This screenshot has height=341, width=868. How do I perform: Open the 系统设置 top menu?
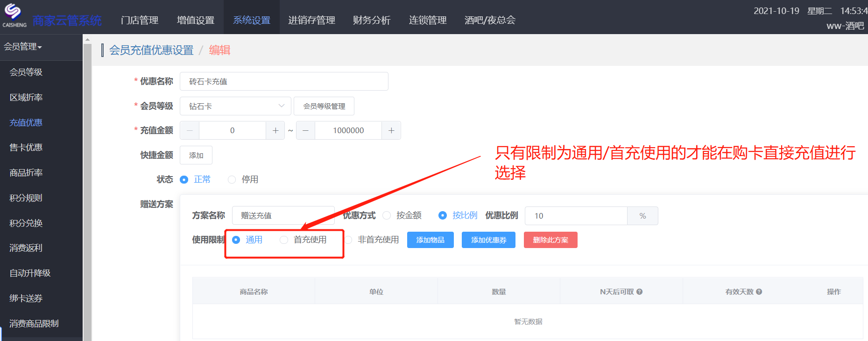tap(252, 20)
